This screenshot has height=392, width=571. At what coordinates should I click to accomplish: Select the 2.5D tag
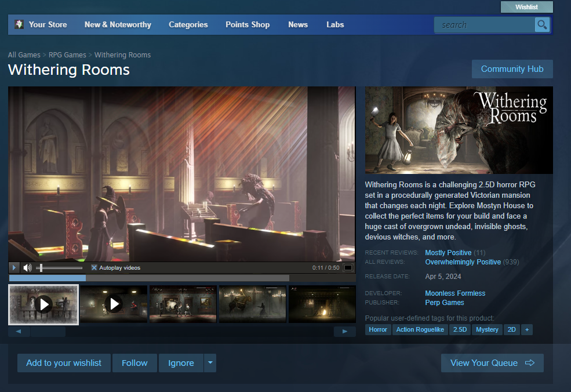(460, 330)
